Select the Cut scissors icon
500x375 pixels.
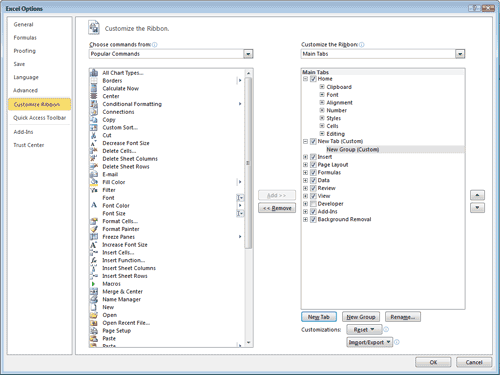[x=94, y=135]
